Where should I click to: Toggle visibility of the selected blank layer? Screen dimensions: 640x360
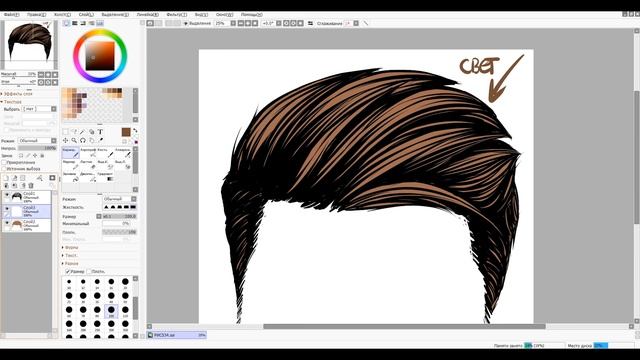7,209
